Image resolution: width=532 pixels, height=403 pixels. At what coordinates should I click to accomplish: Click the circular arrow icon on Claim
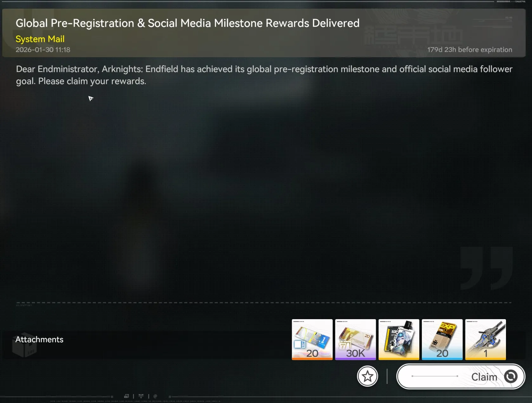pos(511,377)
